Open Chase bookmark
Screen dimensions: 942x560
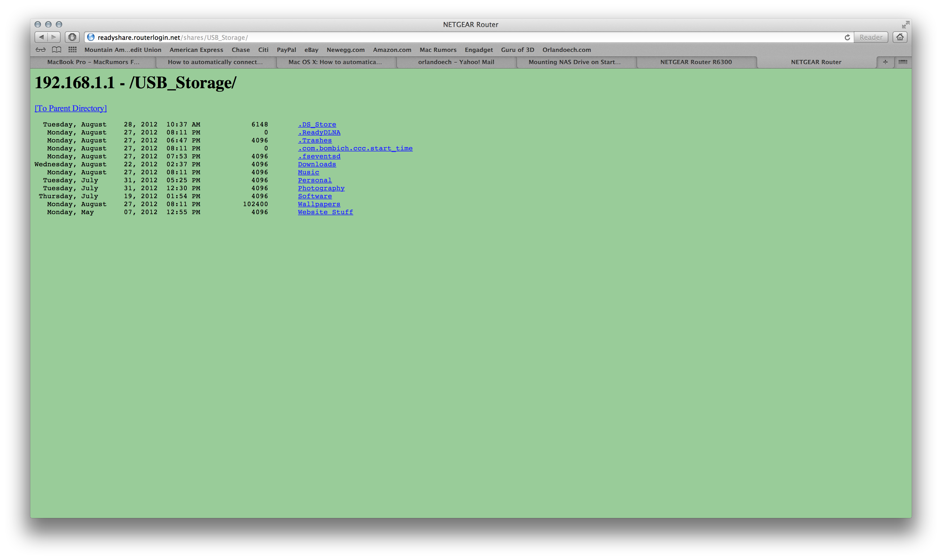click(241, 50)
